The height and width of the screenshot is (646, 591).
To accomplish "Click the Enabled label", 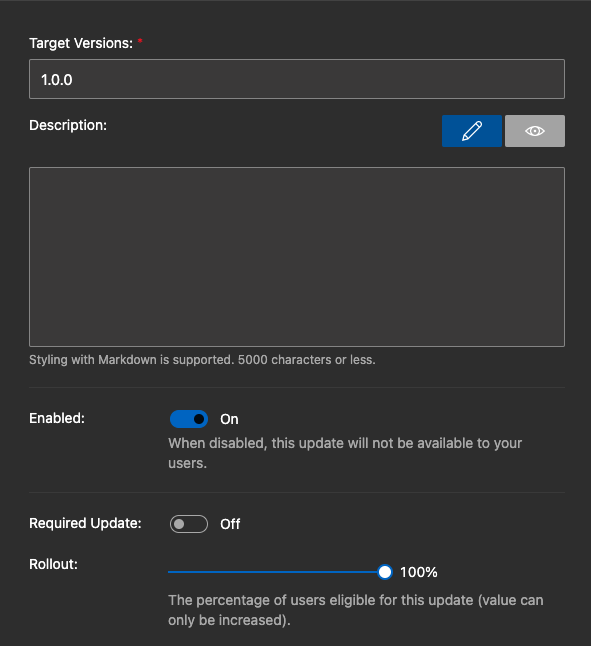I will (57, 419).
